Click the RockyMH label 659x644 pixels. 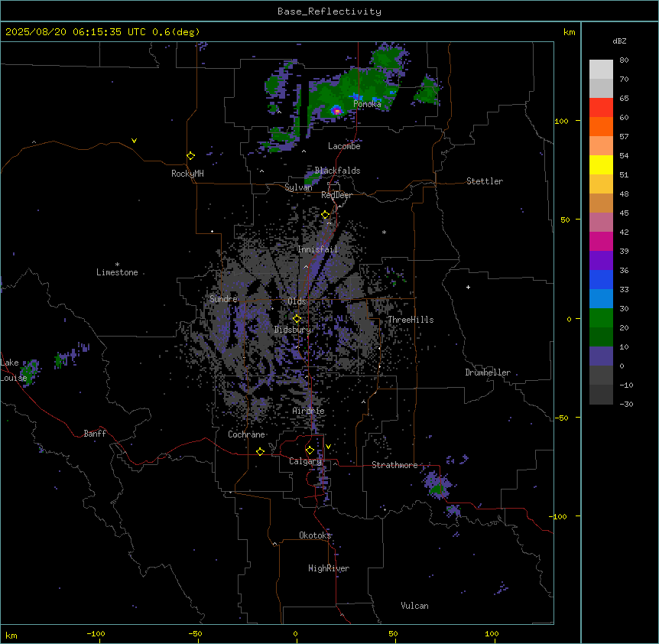[187, 174]
